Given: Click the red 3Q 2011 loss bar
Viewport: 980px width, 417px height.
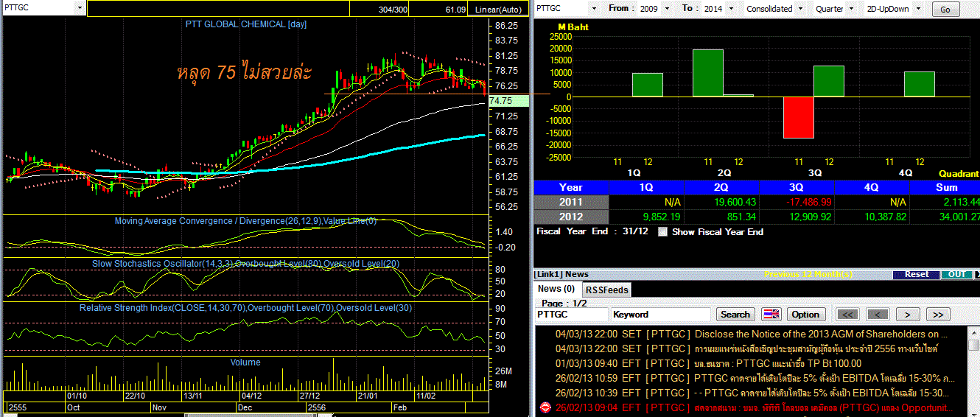Looking at the screenshot, I should [x=799, y=117].
